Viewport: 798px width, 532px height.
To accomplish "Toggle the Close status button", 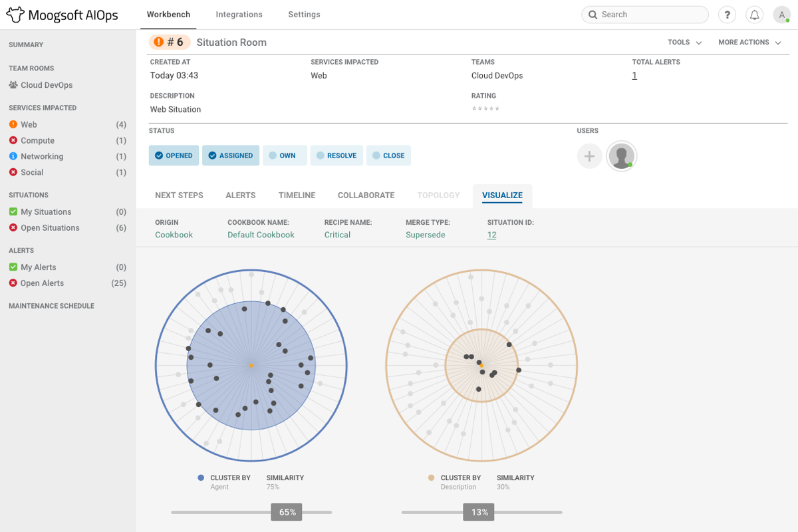I will 388,156.
